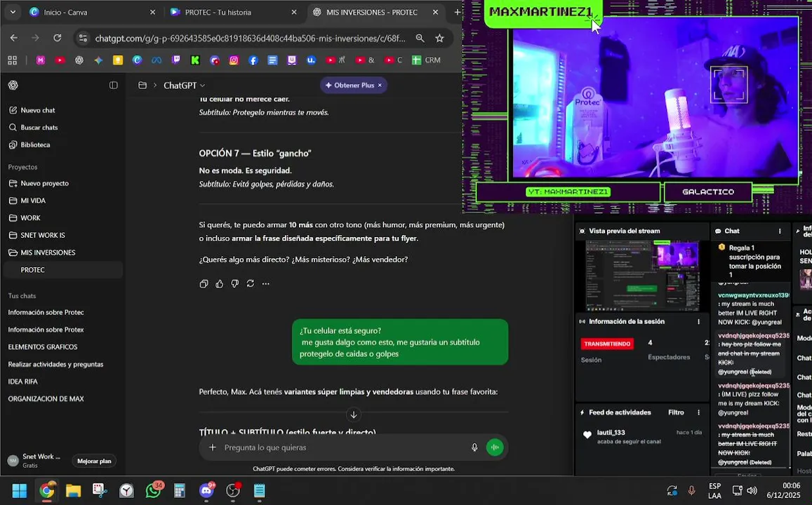Add an attachment with the plus icon
812x505 pixels.
click(213, 447)
